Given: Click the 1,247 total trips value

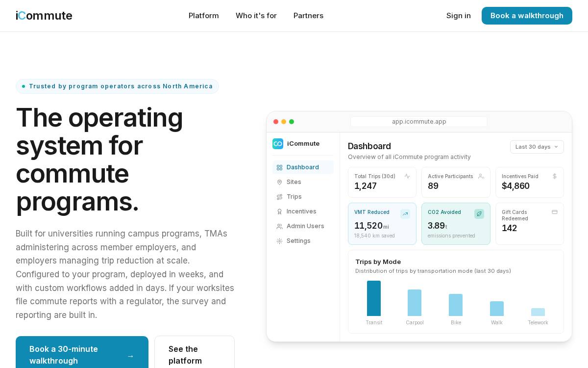Looking at the screenshot, I should pos(366,186).
